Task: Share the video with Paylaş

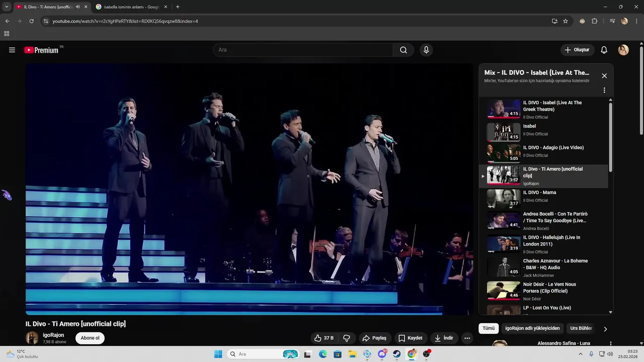Action: coord(374,338)
